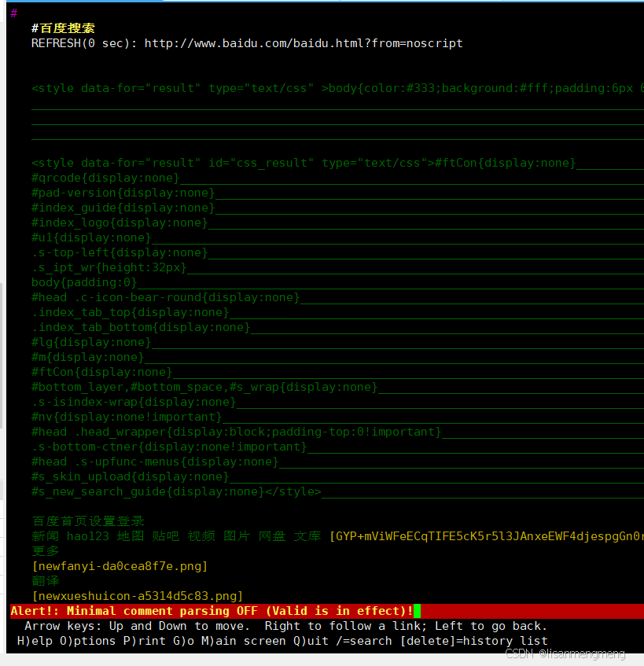Select '.s-bottom-ctner{display:none!important}' line
Viewport: 644px width, 666px height.
(169, 447)
